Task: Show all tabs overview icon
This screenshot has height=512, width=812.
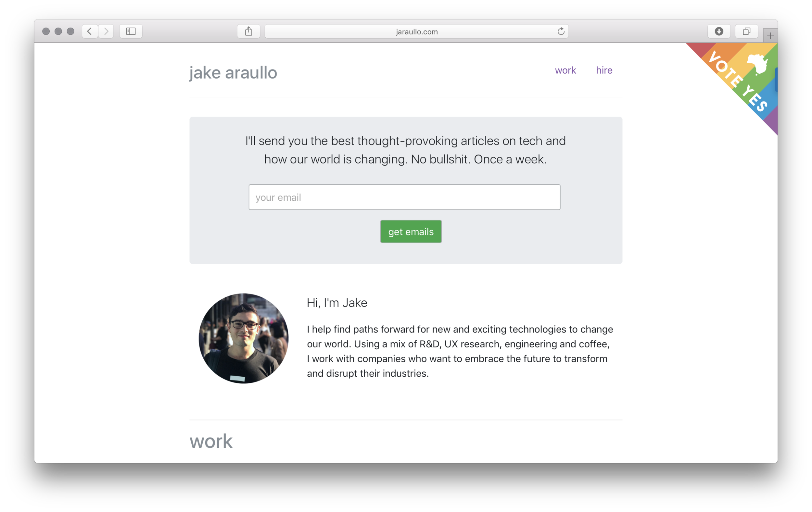Action: pos(747,31)
